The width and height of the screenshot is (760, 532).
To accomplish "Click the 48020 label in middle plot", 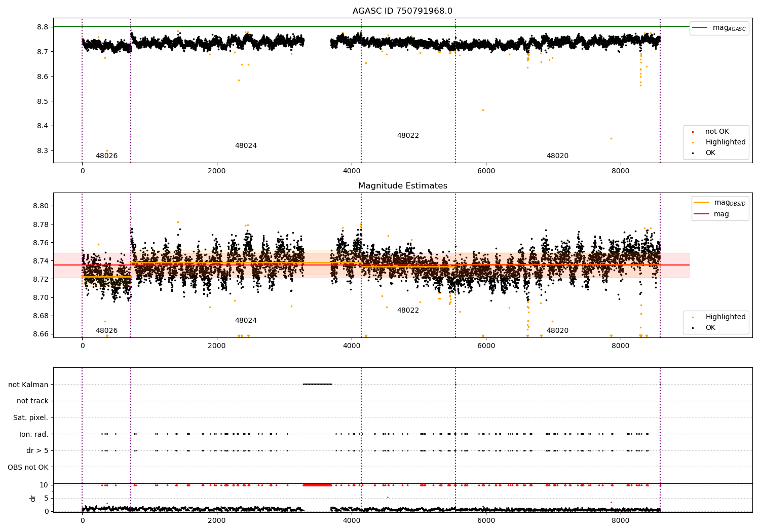I will tap(557, 330).
